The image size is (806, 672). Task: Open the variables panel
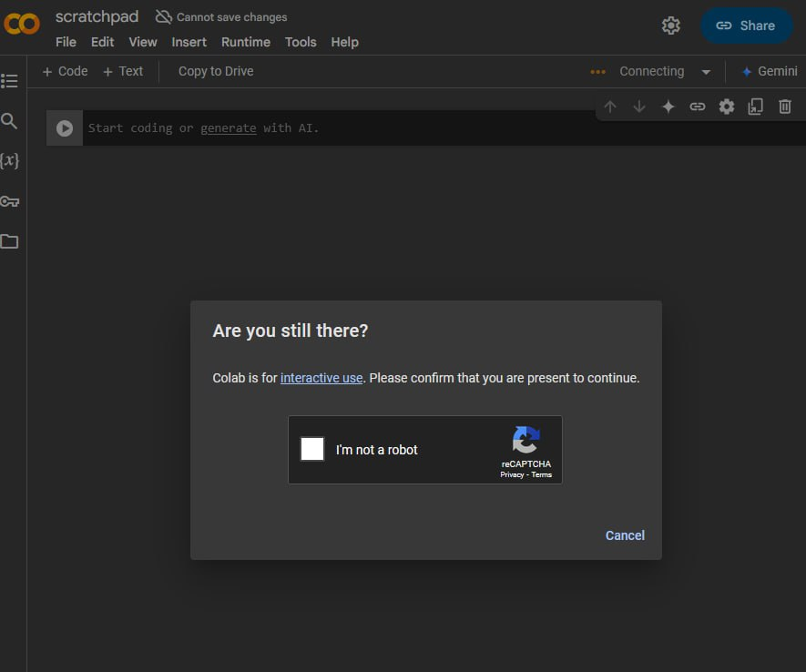click(9, 161)
